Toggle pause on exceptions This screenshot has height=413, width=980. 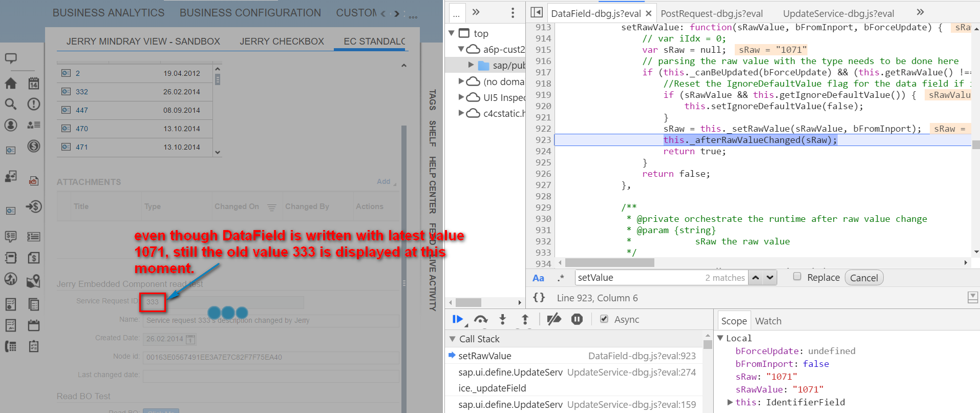pos(577,320)
